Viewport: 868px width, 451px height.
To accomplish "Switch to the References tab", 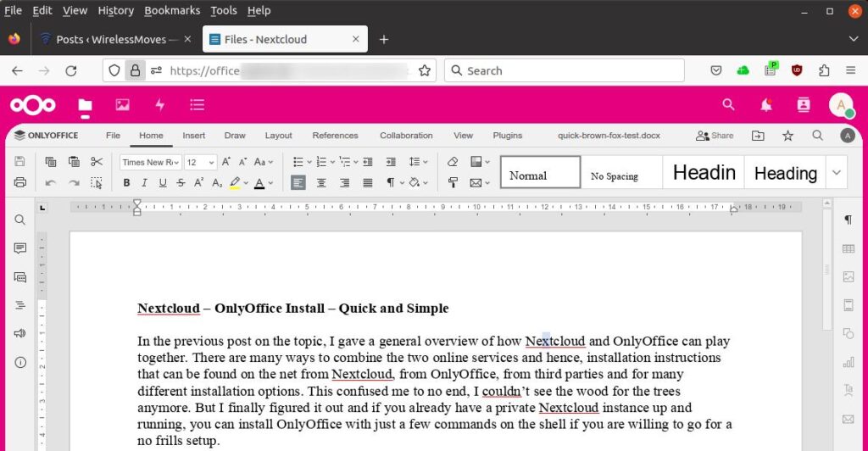I will [335, 136].
